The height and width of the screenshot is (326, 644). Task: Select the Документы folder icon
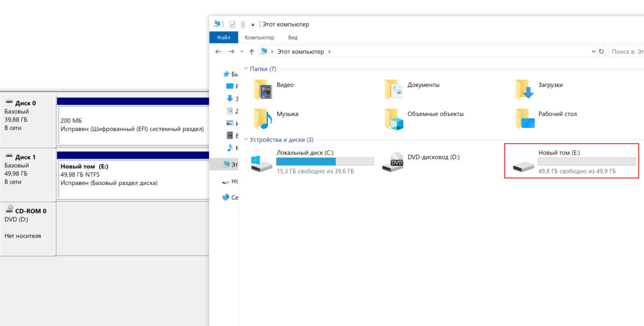[394, 89]
